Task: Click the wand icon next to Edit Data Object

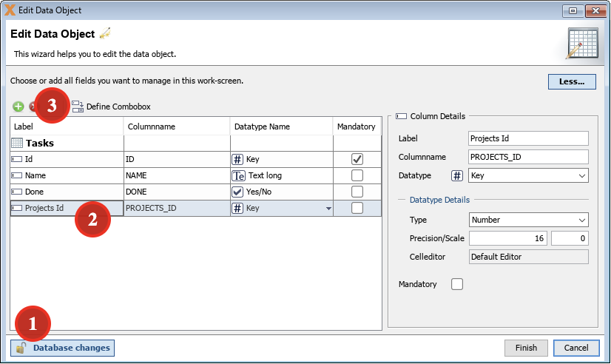Action: 105,33
